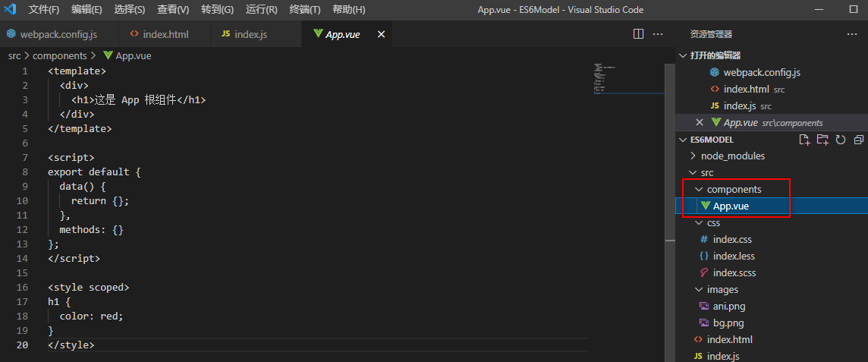868x362 pixels.
Task: Open webpack.config.js in open editors list
Action: click(x=772, y=73)
